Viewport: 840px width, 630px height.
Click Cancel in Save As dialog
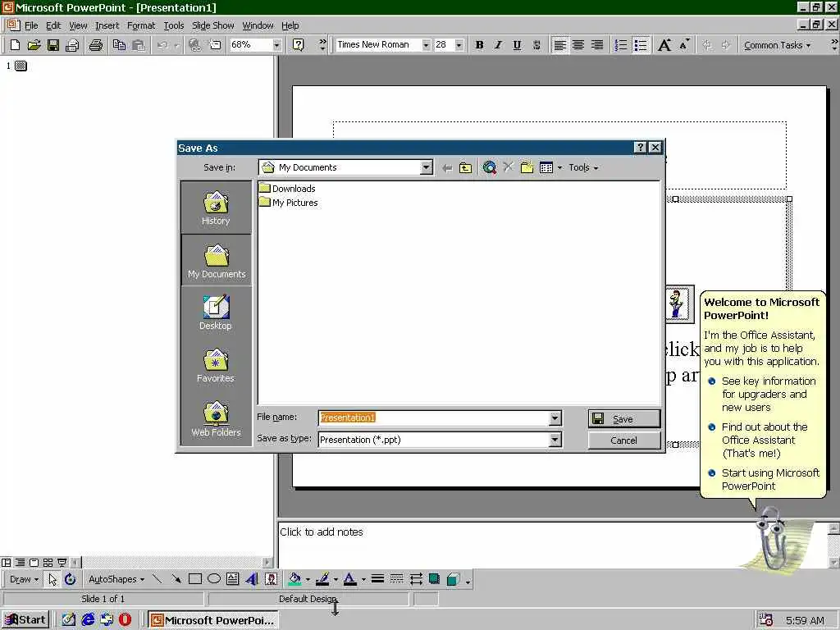[623, 441]
